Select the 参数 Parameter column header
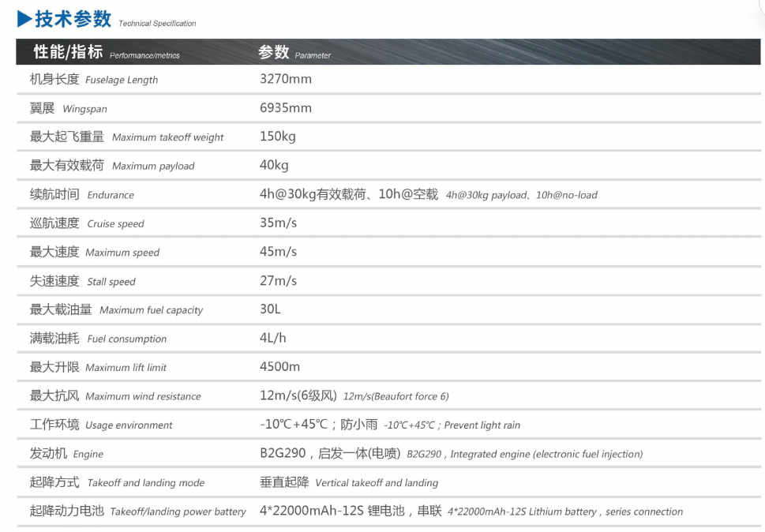 point(294,53)
